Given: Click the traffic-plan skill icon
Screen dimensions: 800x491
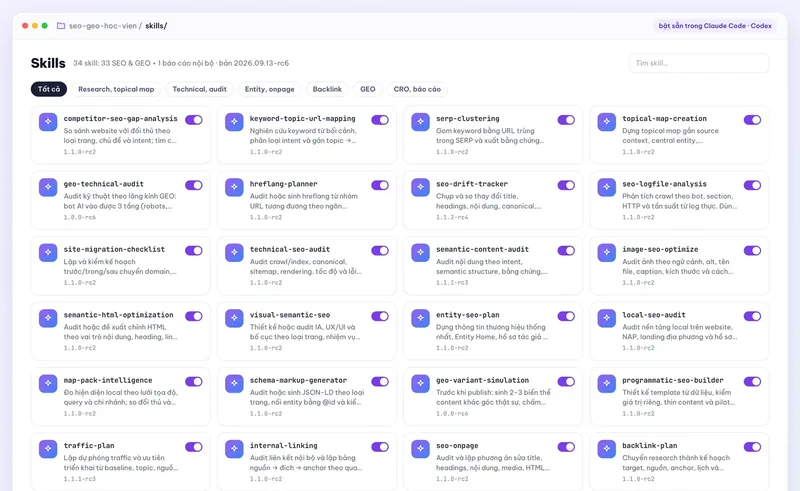Looking at the screenshot, I should coord(48,449).
